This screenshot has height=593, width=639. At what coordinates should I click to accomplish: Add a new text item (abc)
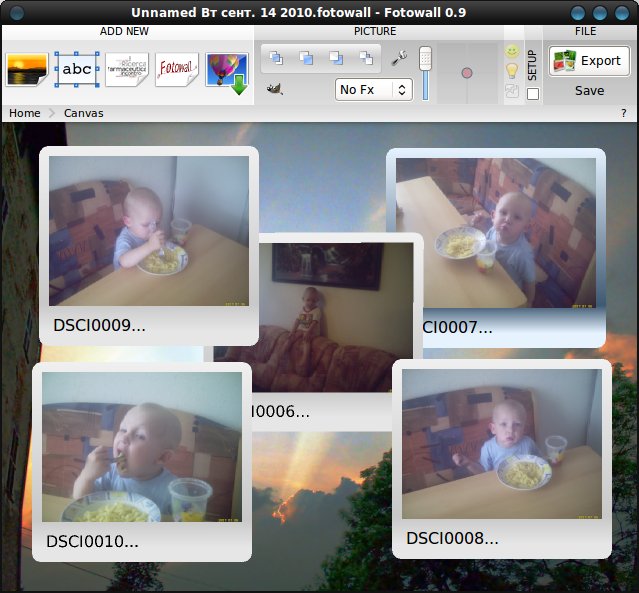[x=77, y=69]
